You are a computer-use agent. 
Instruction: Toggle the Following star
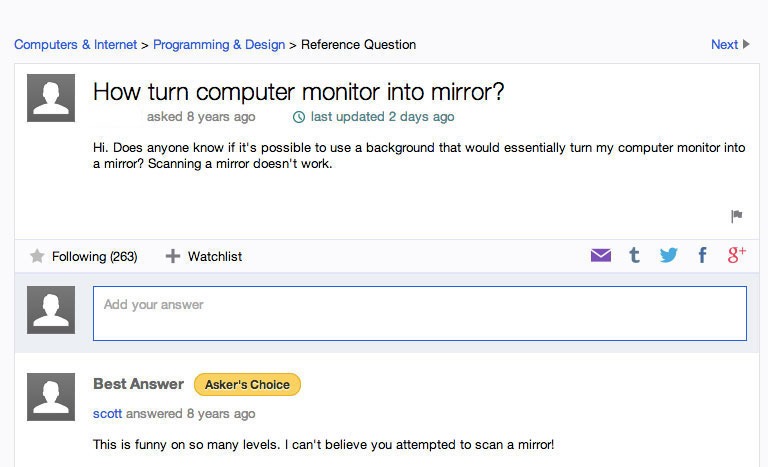38,257
